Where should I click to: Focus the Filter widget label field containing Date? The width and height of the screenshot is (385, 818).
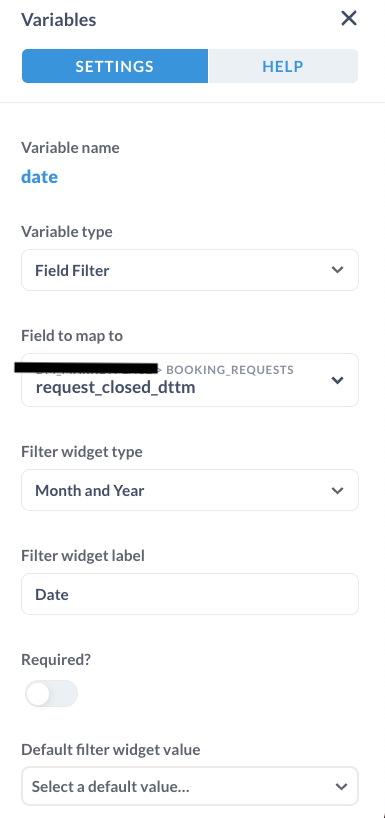(x=190, y=594)
